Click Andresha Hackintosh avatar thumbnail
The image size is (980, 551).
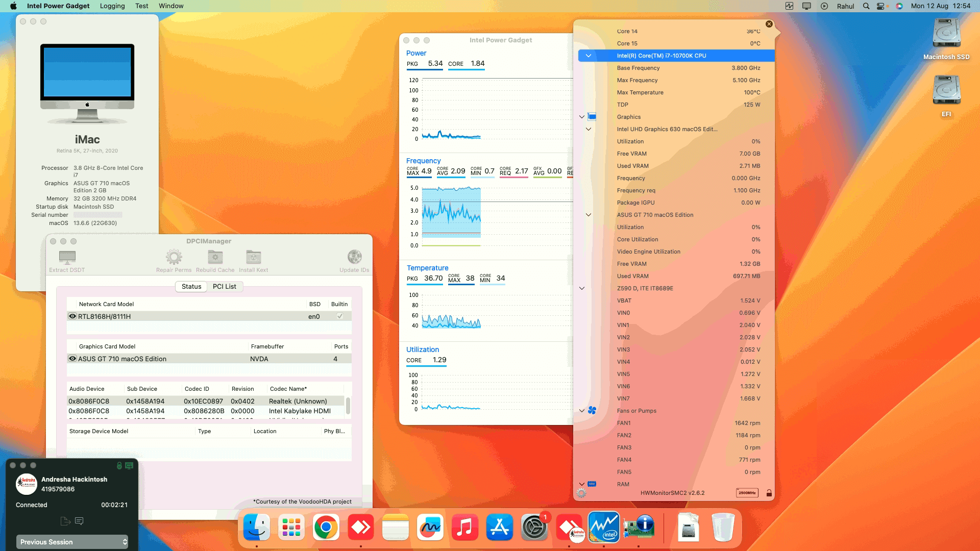tap(27, 484)
